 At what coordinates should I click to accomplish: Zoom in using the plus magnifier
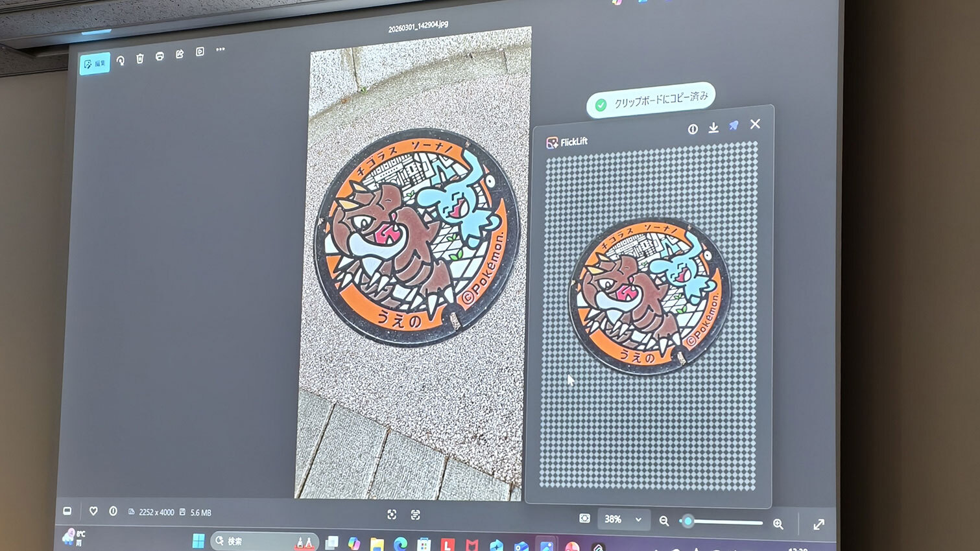pyautogui.click(x=778, y=524)
